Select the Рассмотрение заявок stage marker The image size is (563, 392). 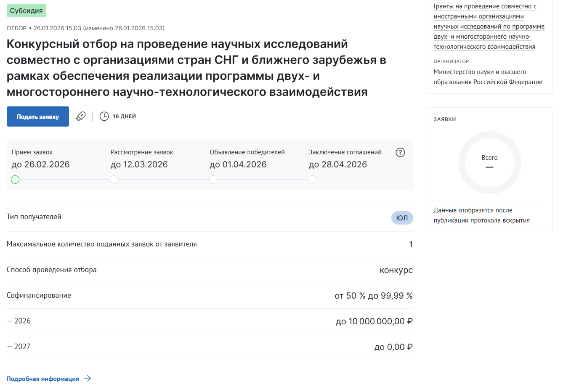[114, 180]
